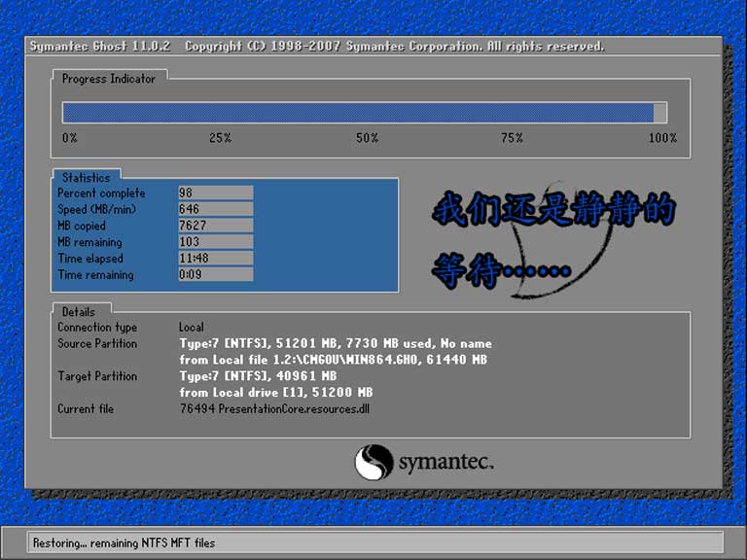
Task: Click the MB copied value 7627
Action: point(215,226)
